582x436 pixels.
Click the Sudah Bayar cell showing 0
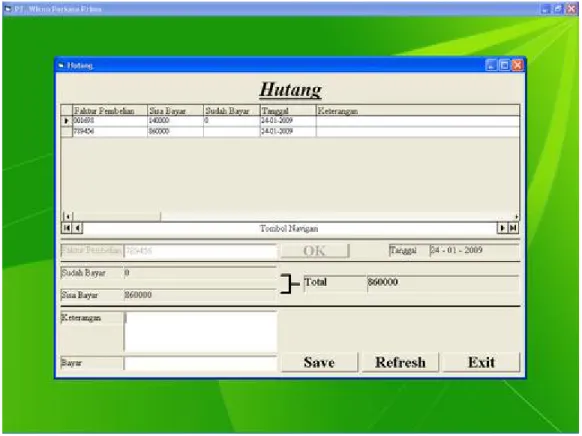(232, 121)
